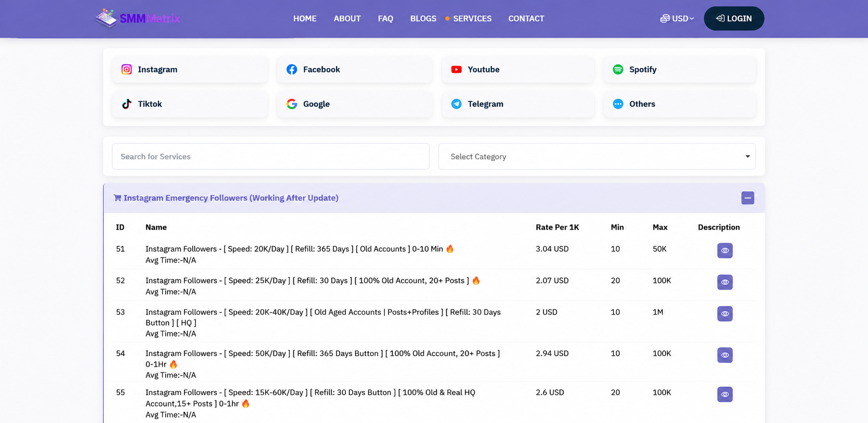Click the Instagram Emergency Followers heading

coord(231,198)
